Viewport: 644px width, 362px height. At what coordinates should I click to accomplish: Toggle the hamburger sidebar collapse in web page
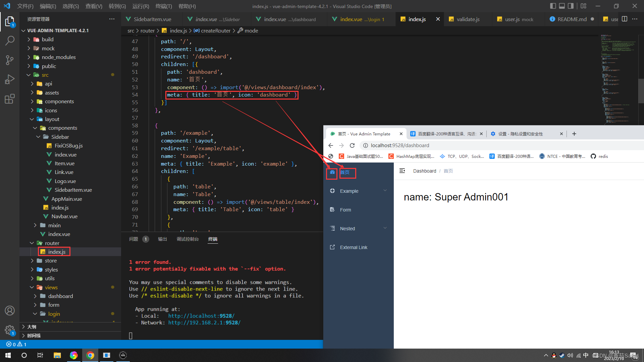point(402,171)
